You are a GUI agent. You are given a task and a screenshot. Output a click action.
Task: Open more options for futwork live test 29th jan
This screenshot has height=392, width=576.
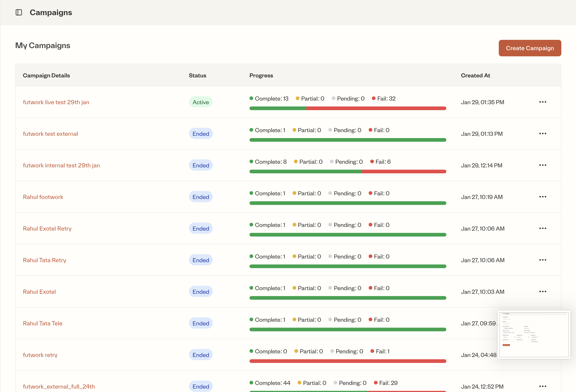tap(543, 102)
